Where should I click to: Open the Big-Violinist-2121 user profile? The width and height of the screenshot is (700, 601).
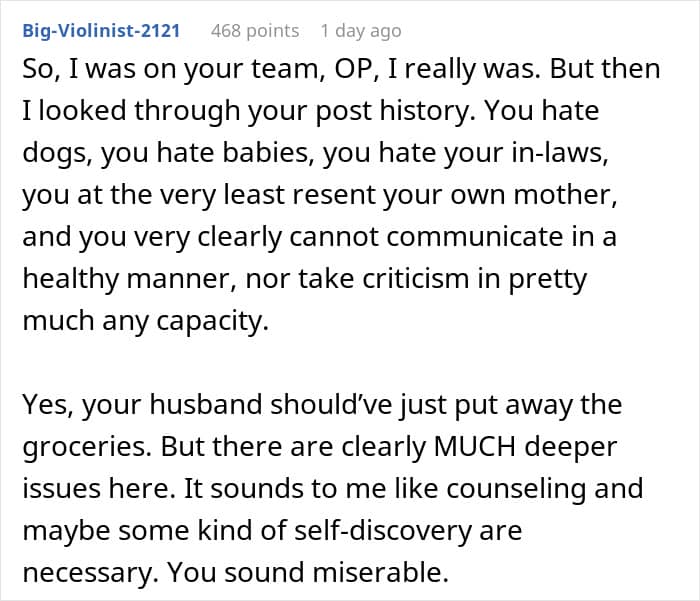[101, 31]
